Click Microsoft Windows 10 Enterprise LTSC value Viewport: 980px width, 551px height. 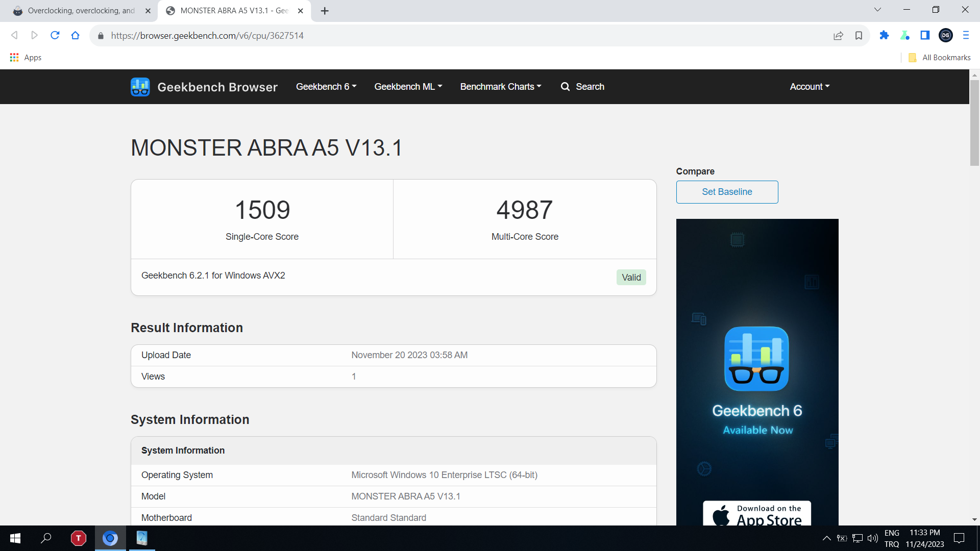444,475
